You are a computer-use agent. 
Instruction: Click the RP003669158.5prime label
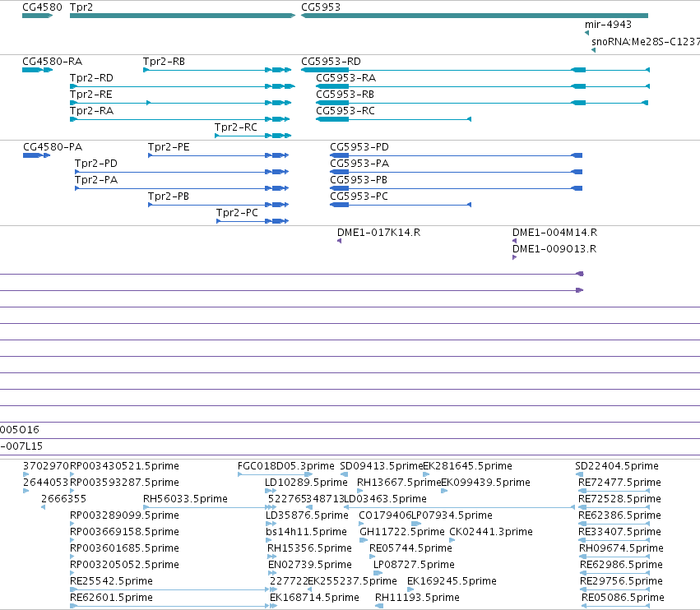point(124,533)
